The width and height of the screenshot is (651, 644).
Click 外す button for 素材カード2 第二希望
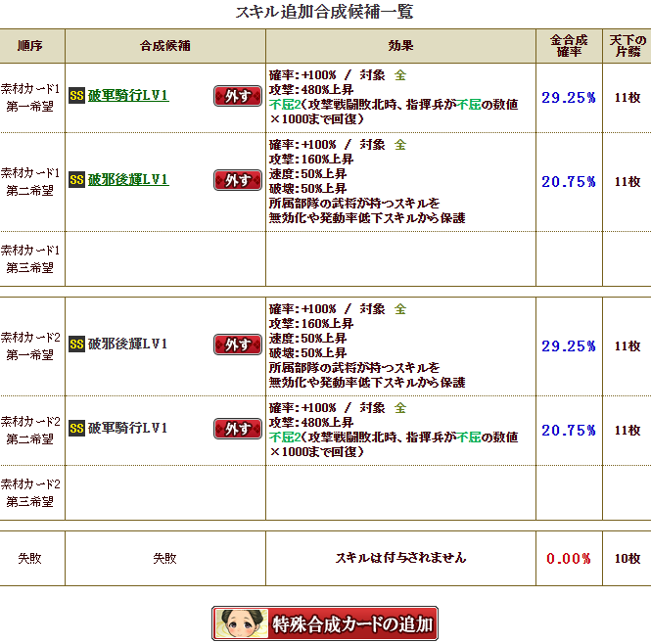238,429
